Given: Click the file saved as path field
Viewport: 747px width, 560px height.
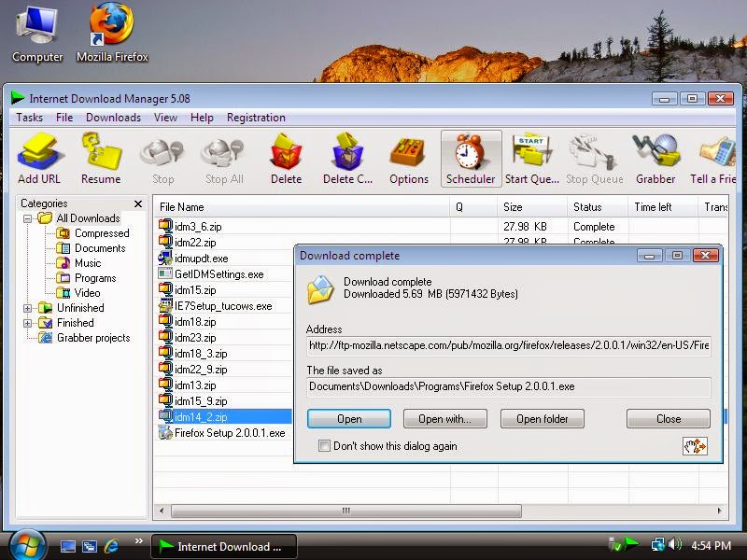Looking at the screenshot, I should pos(509,386).
